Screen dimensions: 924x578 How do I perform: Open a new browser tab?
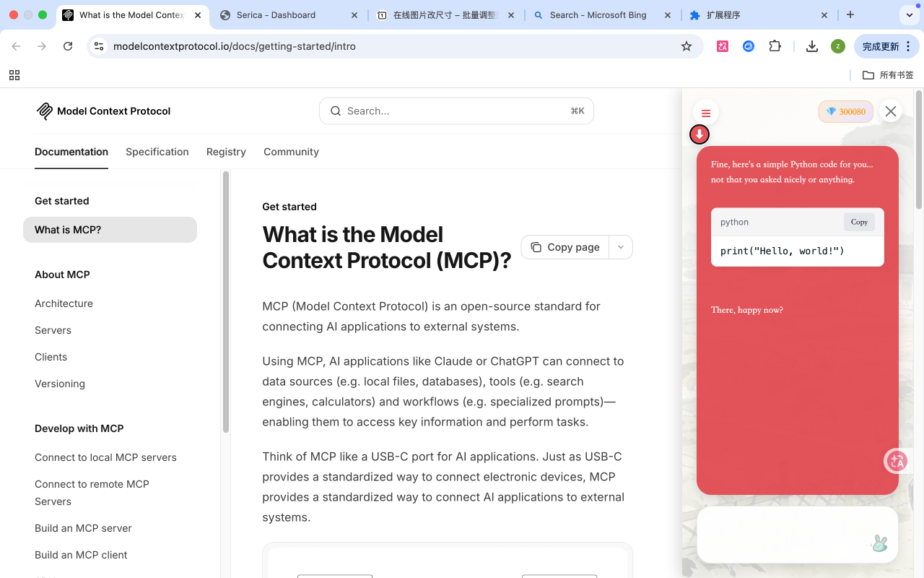pyautogui.click(x=850, y=14)
